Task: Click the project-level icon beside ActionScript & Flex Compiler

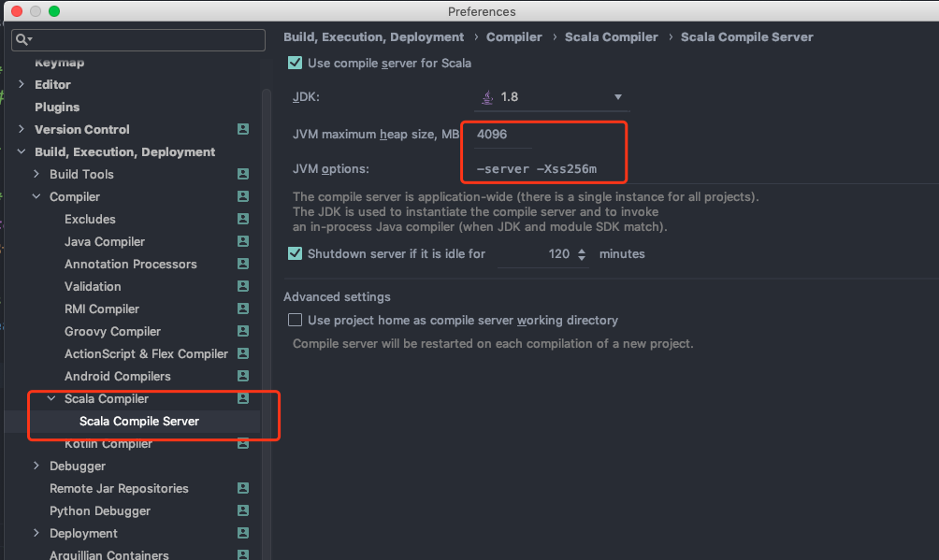Action: [243, 353]
